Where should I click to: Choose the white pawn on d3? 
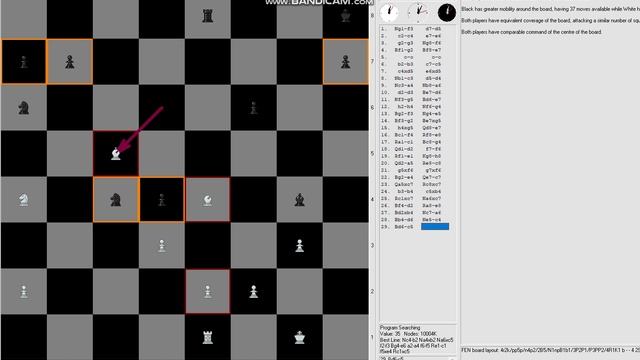click(162, 246)
